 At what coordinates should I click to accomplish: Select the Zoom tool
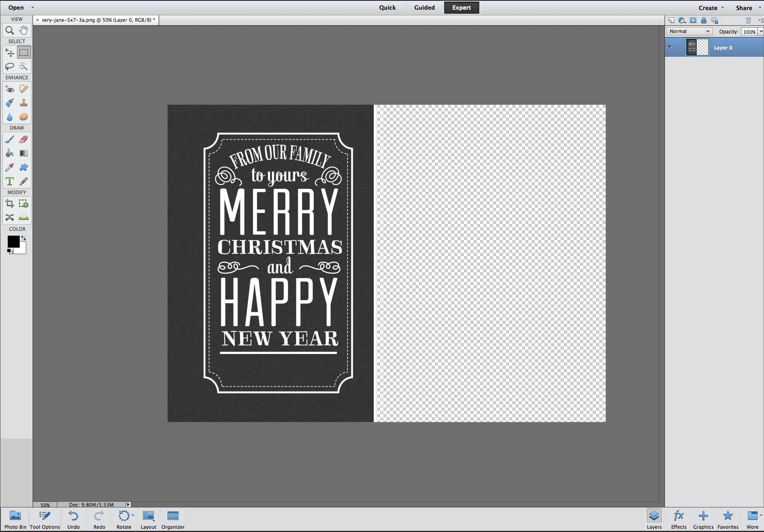pos(10,30)
